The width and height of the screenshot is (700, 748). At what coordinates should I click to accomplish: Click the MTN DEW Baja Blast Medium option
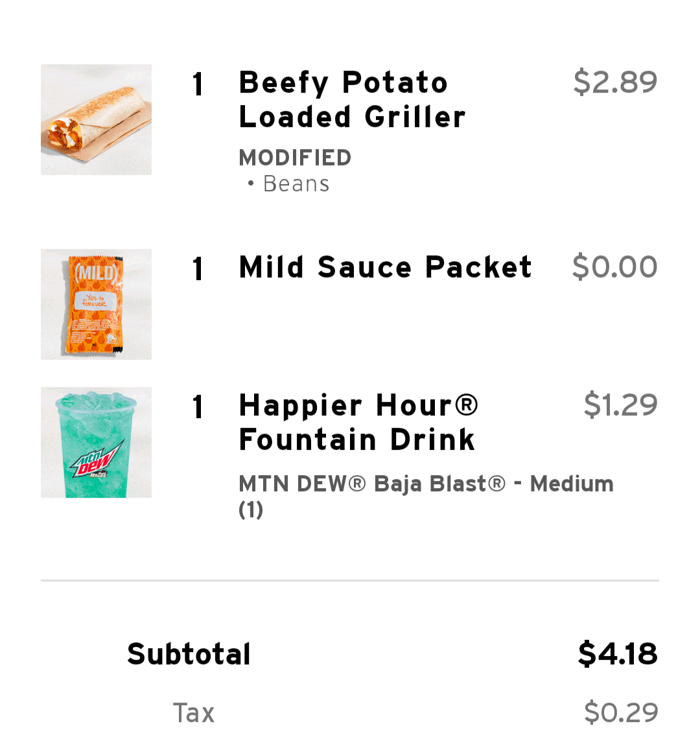[x=425, y=484]
